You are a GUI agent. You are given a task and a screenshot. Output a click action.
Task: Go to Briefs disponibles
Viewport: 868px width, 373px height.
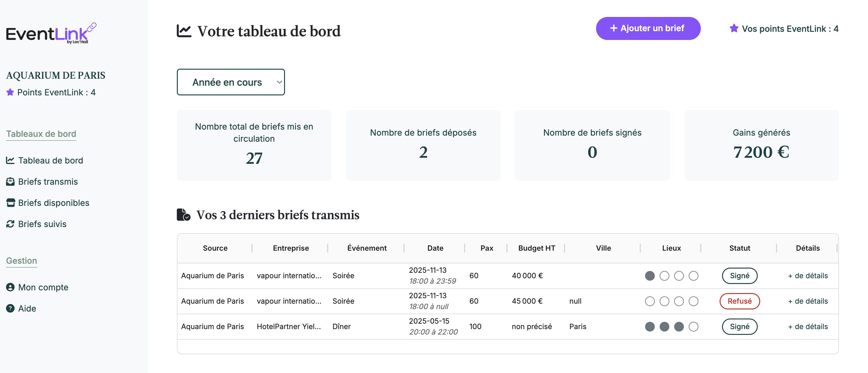(x=48, y=203)
